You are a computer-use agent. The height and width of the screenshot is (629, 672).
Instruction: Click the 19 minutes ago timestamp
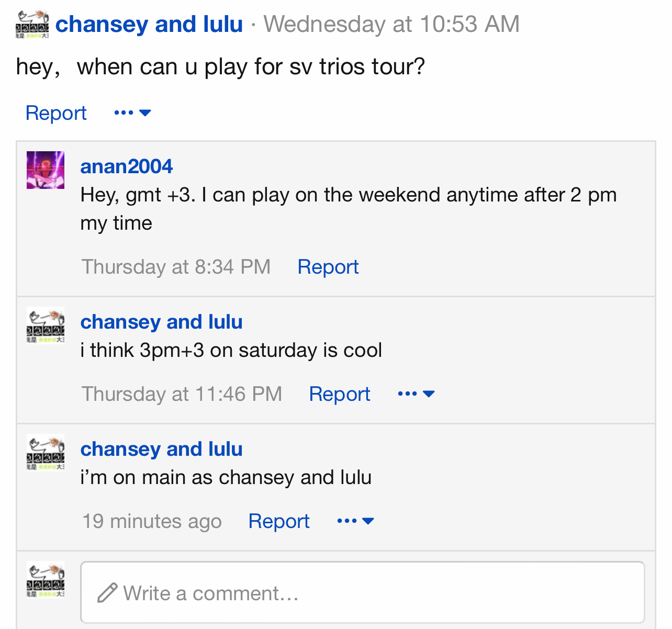[x=152, y=521]
